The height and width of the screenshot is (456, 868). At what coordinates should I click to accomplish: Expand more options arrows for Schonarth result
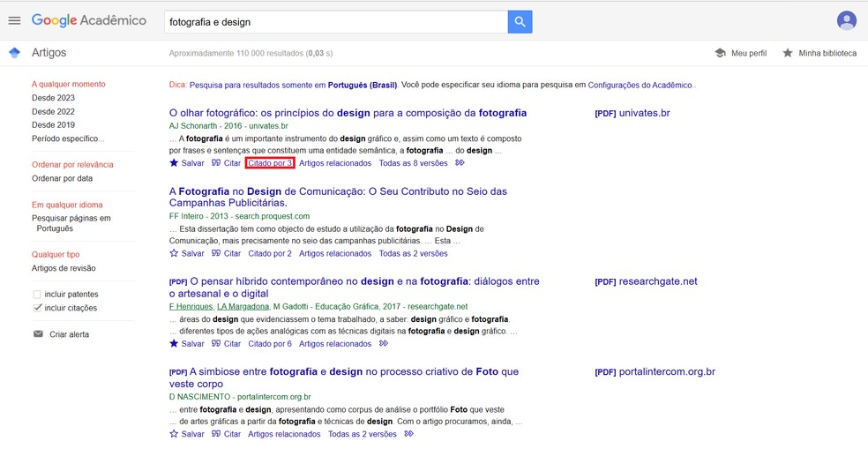tap(460, 162)
